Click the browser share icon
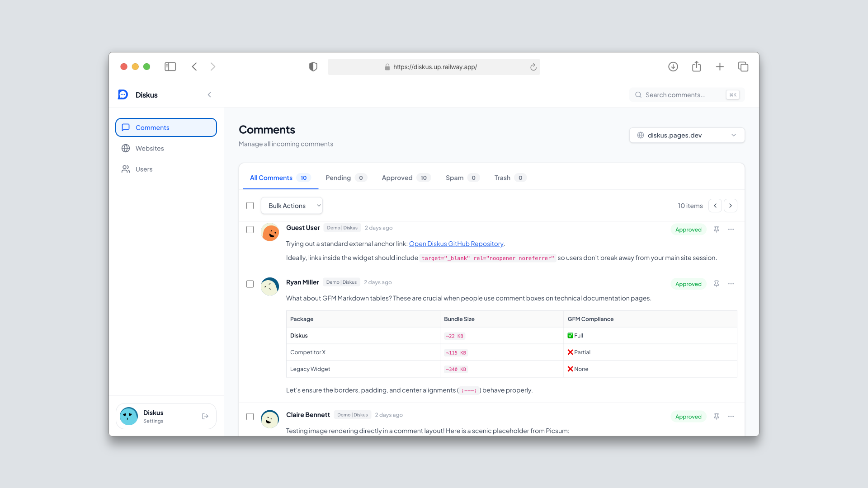This screenshot has width=868, height=488. (697, 66)
